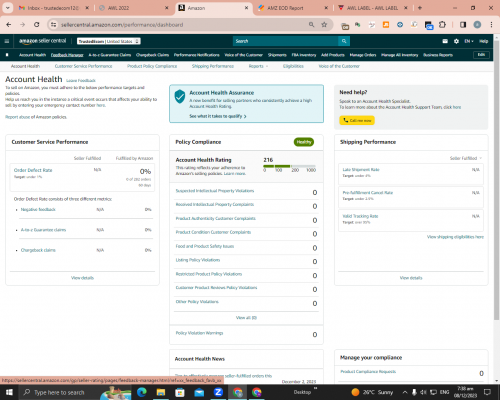
Task: Open the messages envelope icon
Action: point(445,41)
